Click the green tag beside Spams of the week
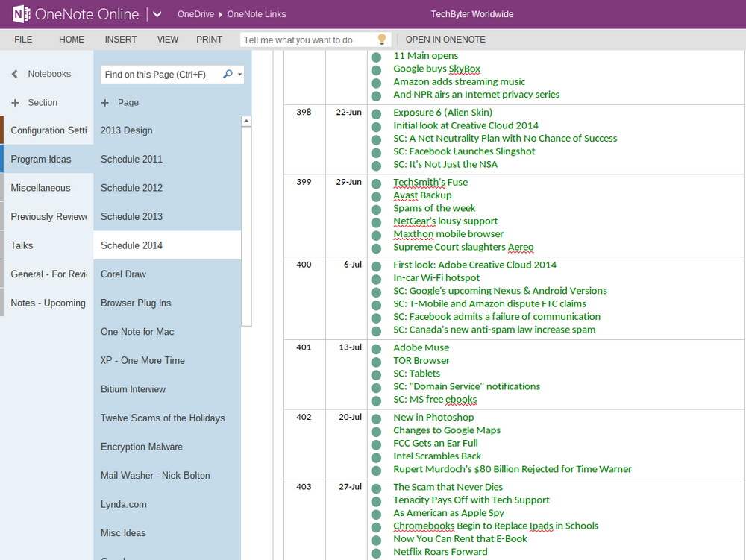 [376, 210]
